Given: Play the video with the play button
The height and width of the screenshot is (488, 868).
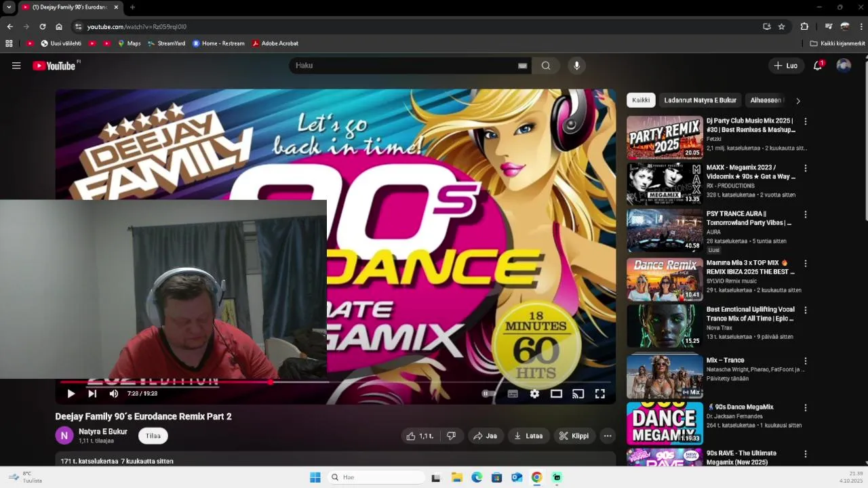Looking at the screenshot, I should (71, 394).
